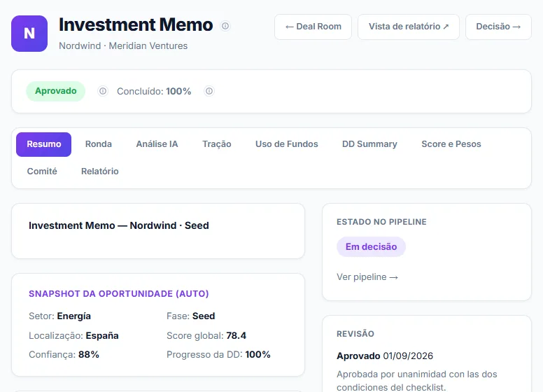Open the Relatório tab

[100, 171]
